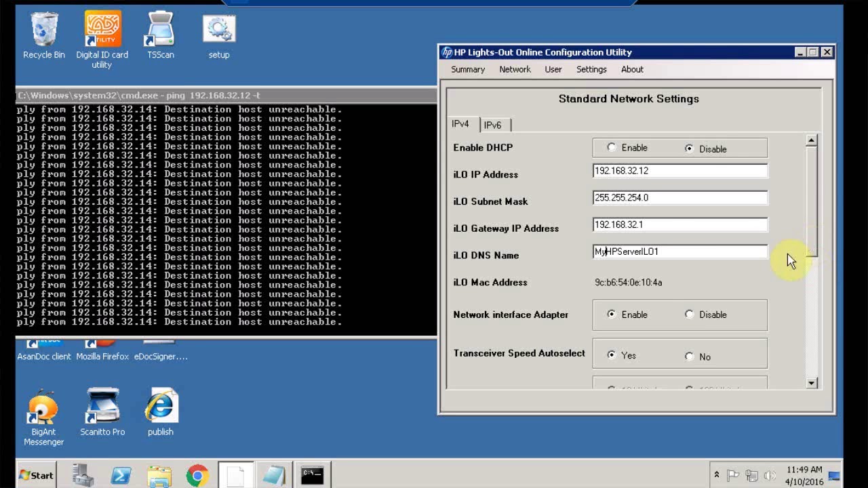This screenshot has width=868, height=488.
Task: Click the iLO IP Address field
Action: [680, 171]
